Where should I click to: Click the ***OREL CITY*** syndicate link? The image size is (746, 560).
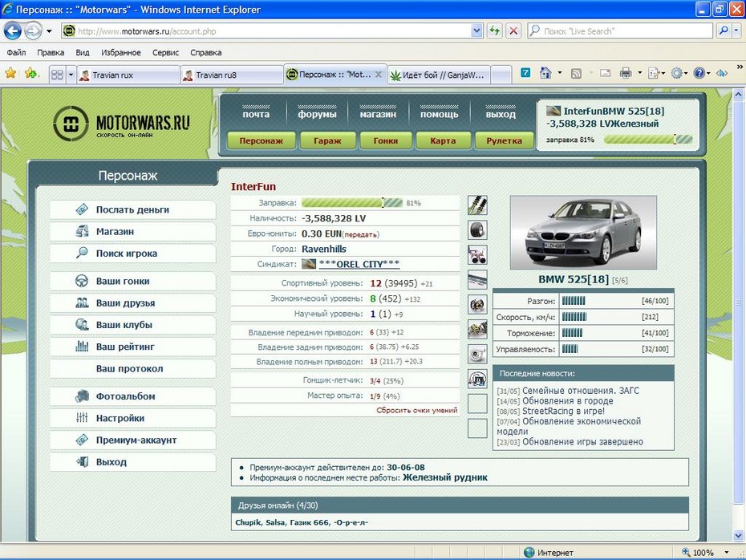coord(359,264)
